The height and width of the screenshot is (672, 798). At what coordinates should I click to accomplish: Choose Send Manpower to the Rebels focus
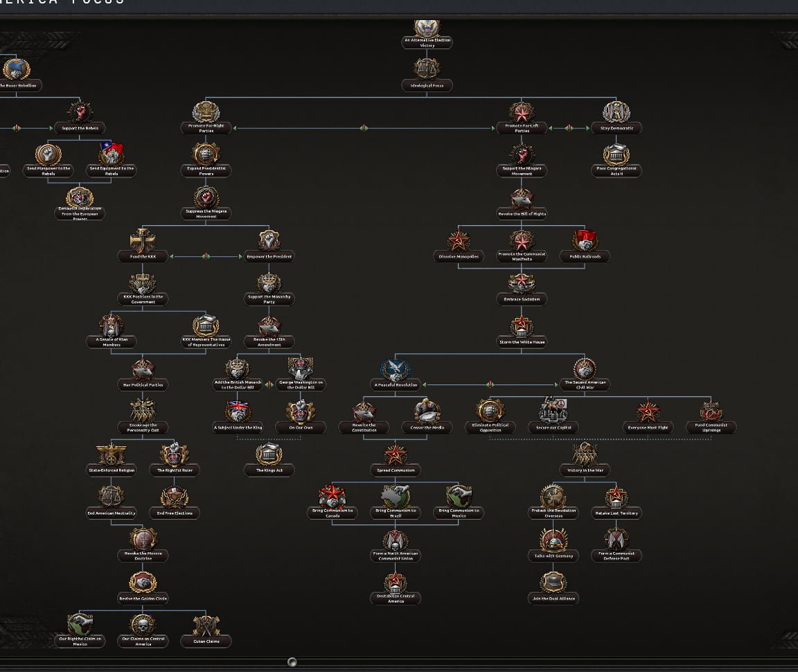point(48,160)
